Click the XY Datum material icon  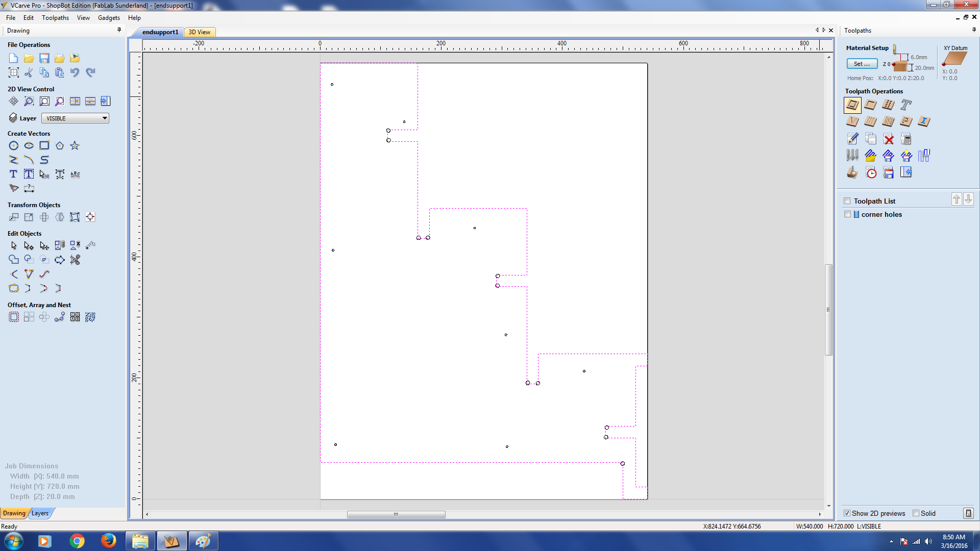[954, 59]
